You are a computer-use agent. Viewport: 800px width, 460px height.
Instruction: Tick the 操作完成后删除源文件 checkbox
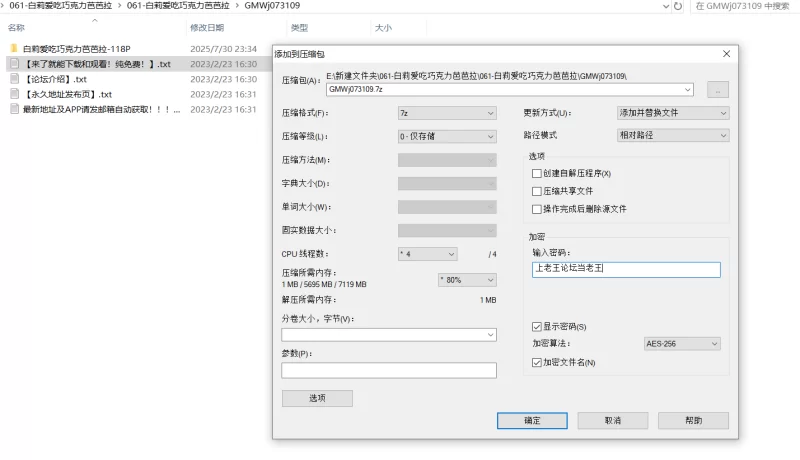pyautogui.click(x=537, y=209)
